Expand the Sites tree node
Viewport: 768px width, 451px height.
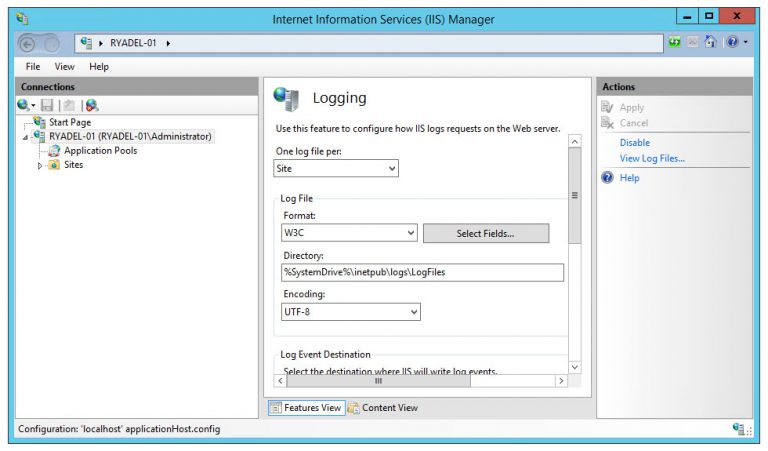point(40,166)
